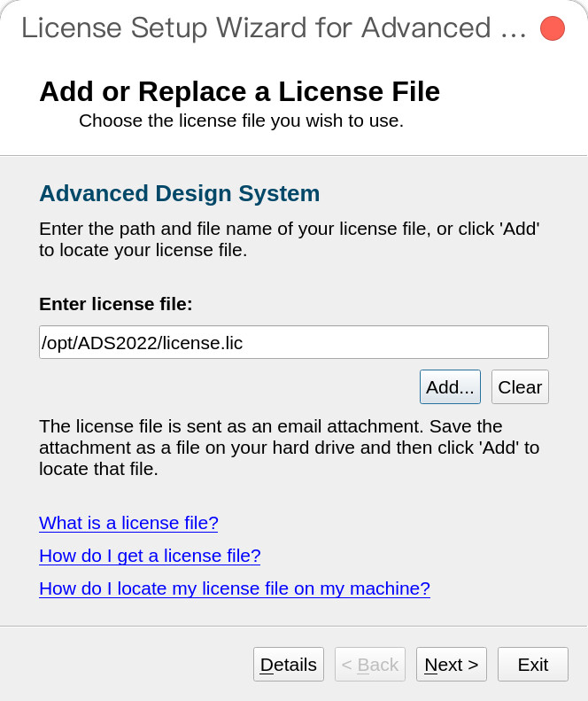Click the 'Enter the path and file name' instruction text
The width and height of the screenshot is (588, 701).
pos(290,239)
